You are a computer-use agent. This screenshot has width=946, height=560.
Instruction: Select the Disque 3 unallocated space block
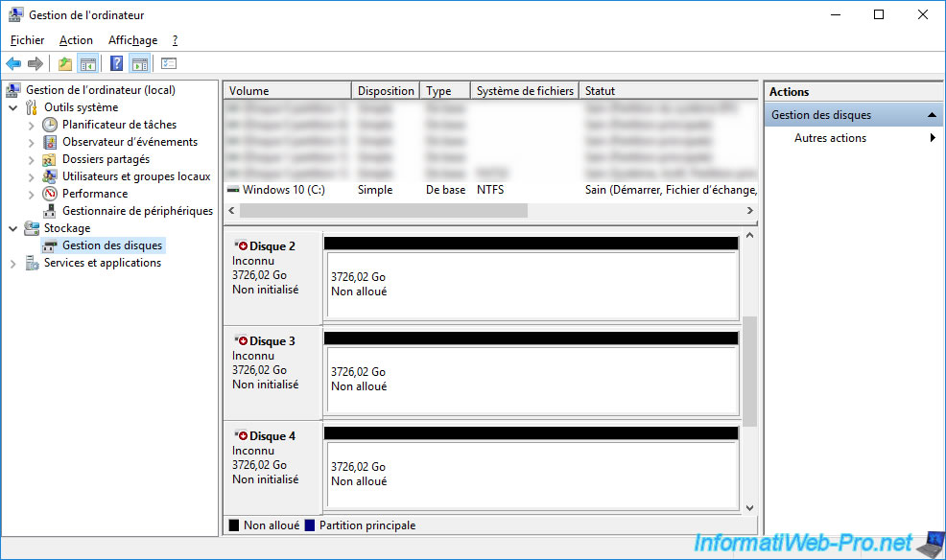(531, 380)
